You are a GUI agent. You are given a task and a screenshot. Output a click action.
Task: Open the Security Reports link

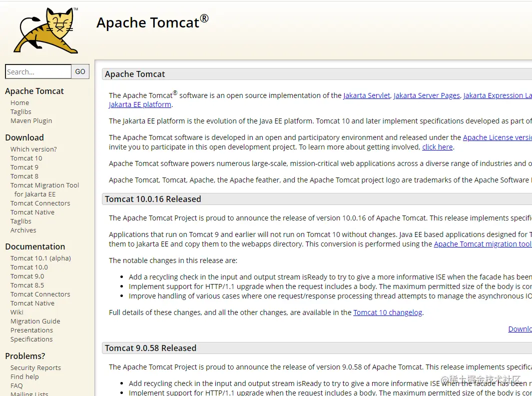(35, 368)
